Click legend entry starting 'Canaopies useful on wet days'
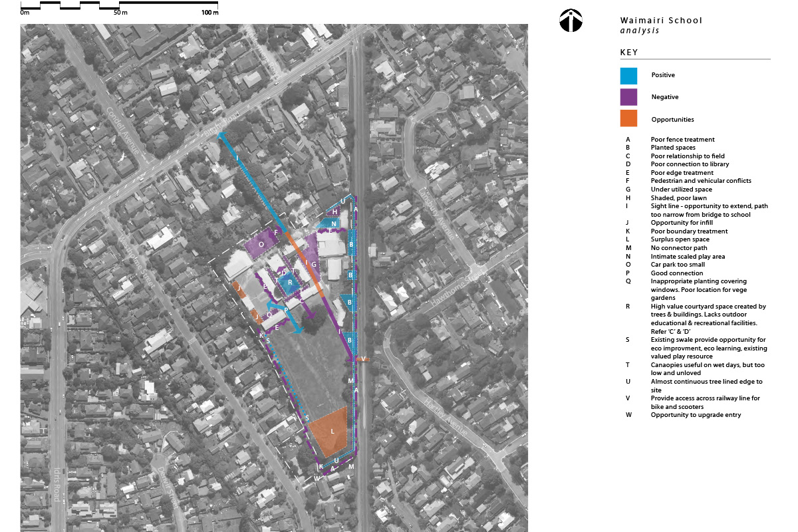 (708, 369)
